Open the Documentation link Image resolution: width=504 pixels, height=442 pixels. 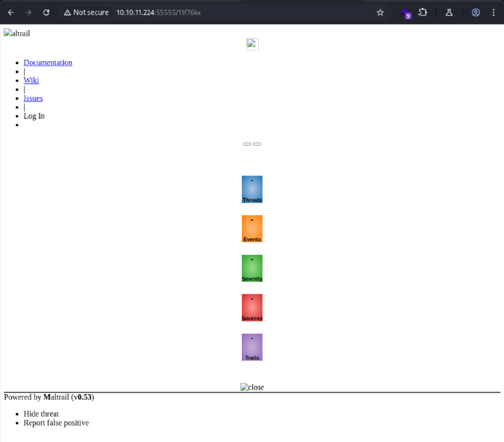(48, 62)
